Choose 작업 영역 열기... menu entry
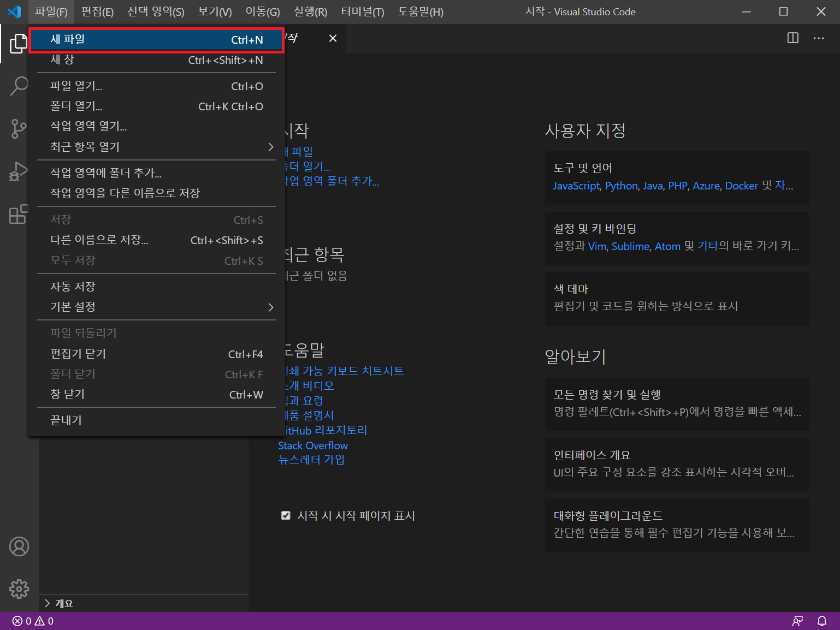840x630 pixels. [156, 126]
